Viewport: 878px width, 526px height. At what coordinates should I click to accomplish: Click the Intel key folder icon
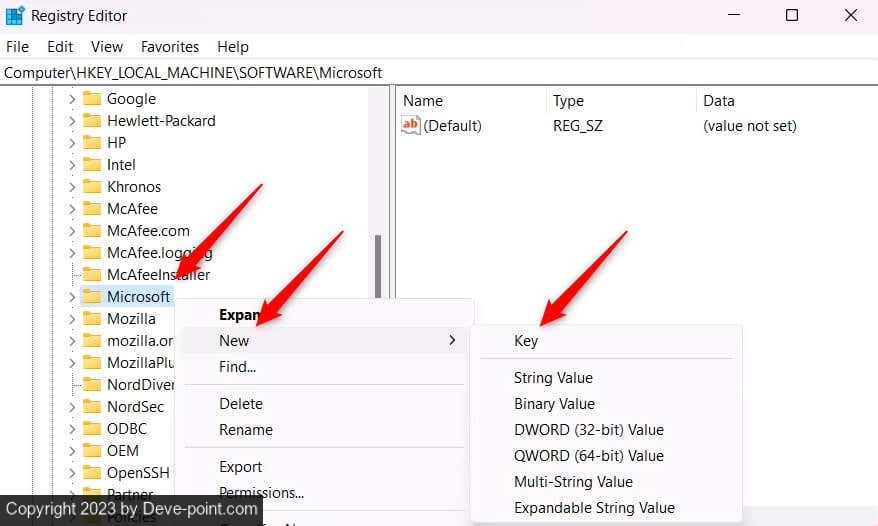click(92, 165)
